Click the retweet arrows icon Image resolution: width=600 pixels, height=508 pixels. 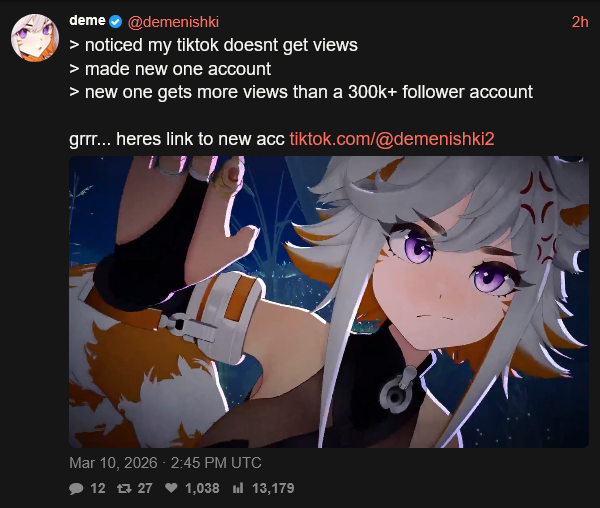pos(124,488)
